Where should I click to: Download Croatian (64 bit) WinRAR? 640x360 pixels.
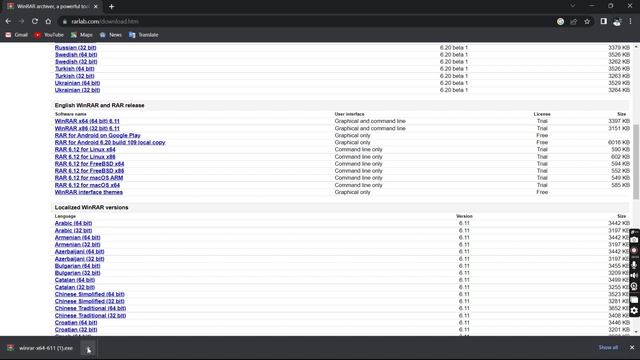(x=76, y=323)
